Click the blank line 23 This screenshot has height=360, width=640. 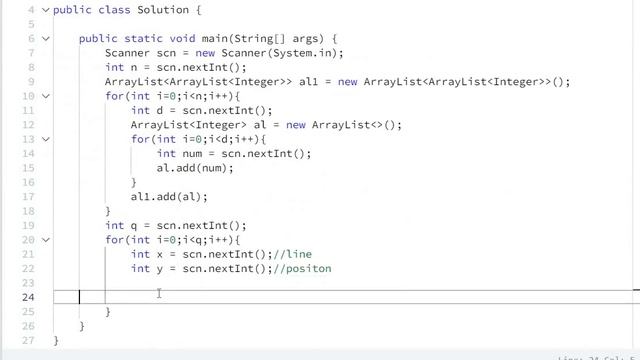[x=347, y=283]
